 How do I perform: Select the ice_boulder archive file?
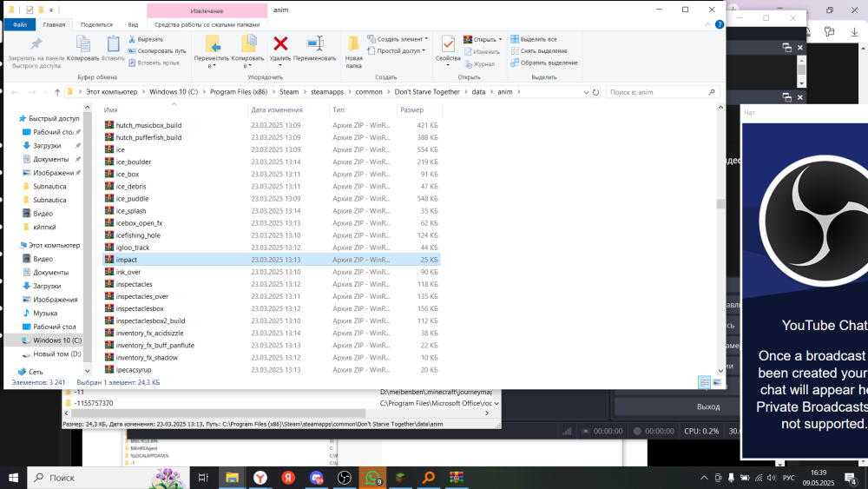tap(271, 162)
